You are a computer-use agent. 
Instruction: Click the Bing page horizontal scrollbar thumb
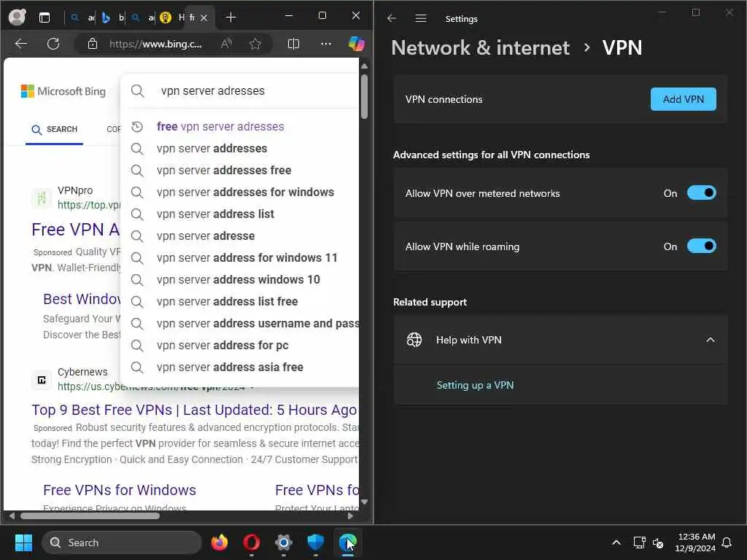pos(90,516)
